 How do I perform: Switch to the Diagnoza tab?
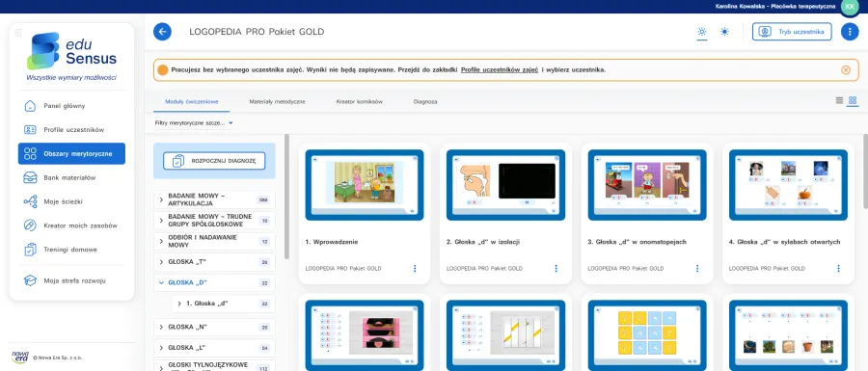pyautogui.click(x=425, y=102)
